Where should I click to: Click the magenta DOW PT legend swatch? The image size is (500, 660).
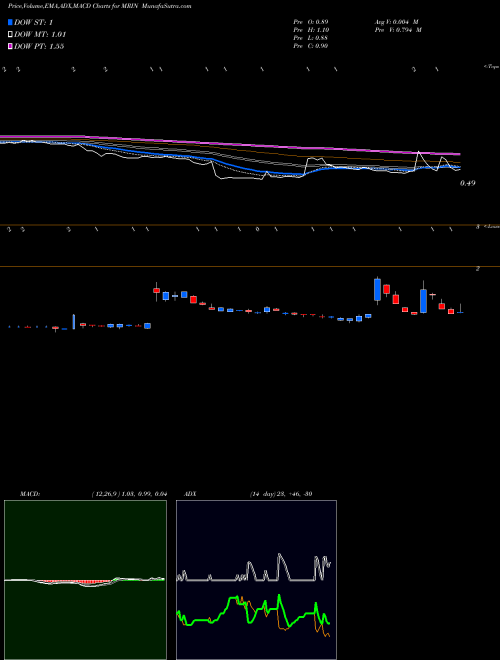coord(10,46)
